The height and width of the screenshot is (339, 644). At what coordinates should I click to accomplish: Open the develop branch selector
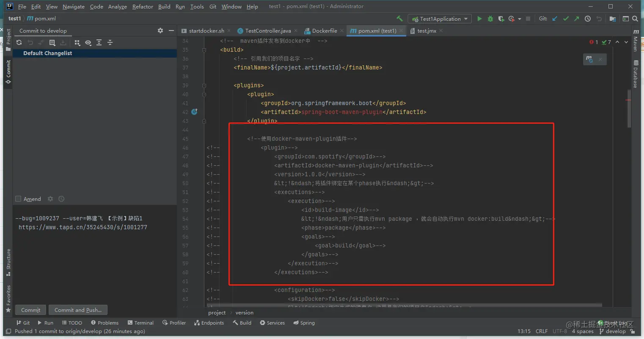coord(612,331)
